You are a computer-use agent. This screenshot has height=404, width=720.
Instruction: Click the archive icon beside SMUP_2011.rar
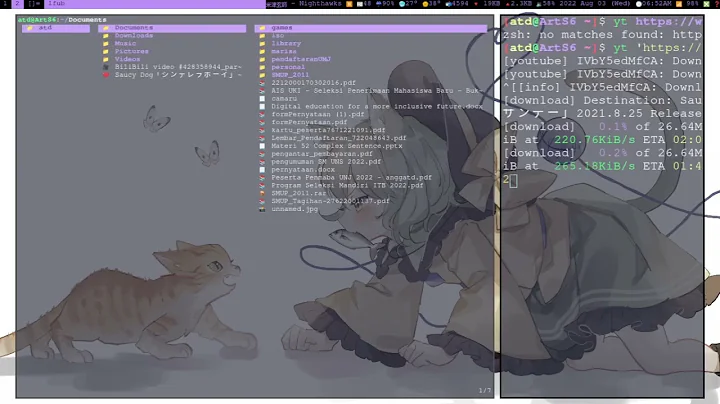[262, 193]
